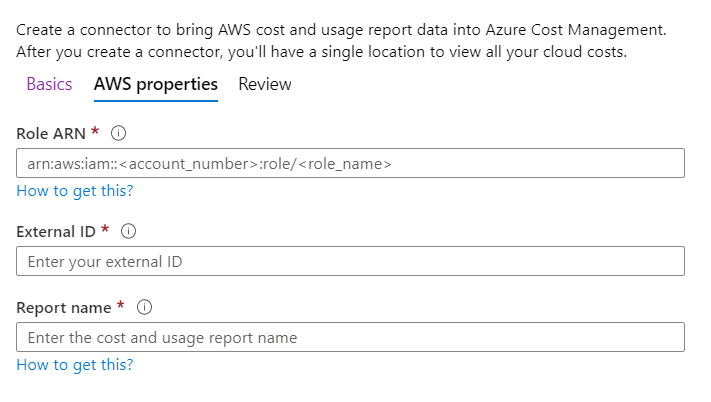Focus the Role ARN text field
Image resolution: width=711 pixels, height=402 pixels.
351,163
